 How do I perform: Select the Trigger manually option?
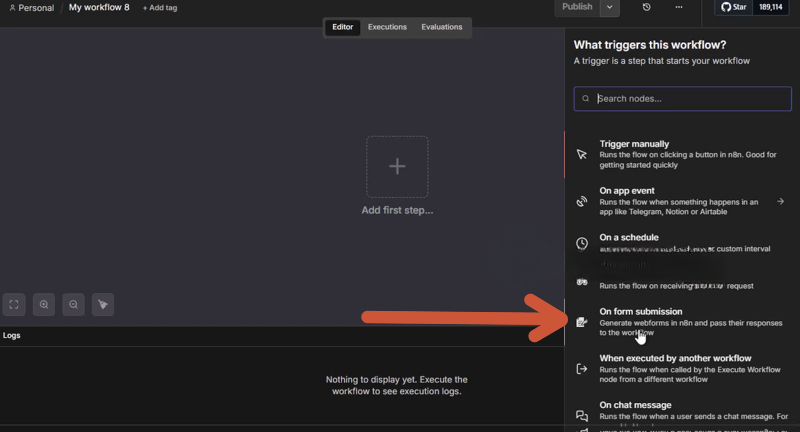683,154
